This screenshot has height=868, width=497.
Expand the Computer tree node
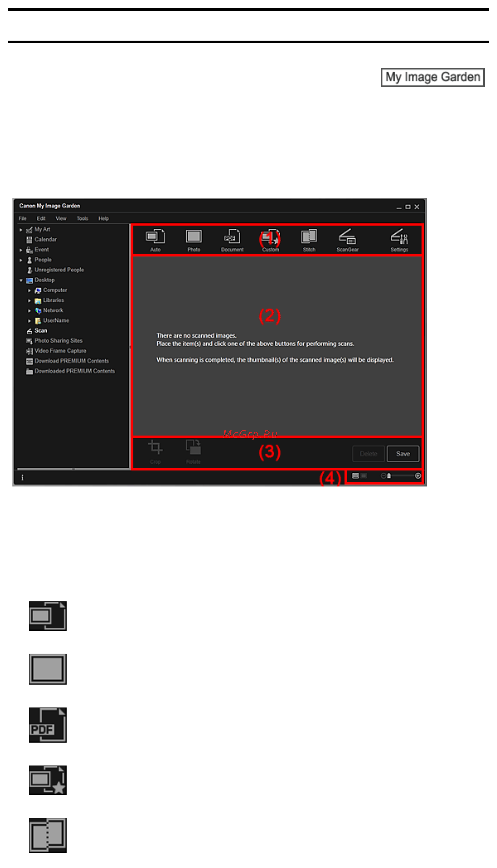[x=29, y=290]
